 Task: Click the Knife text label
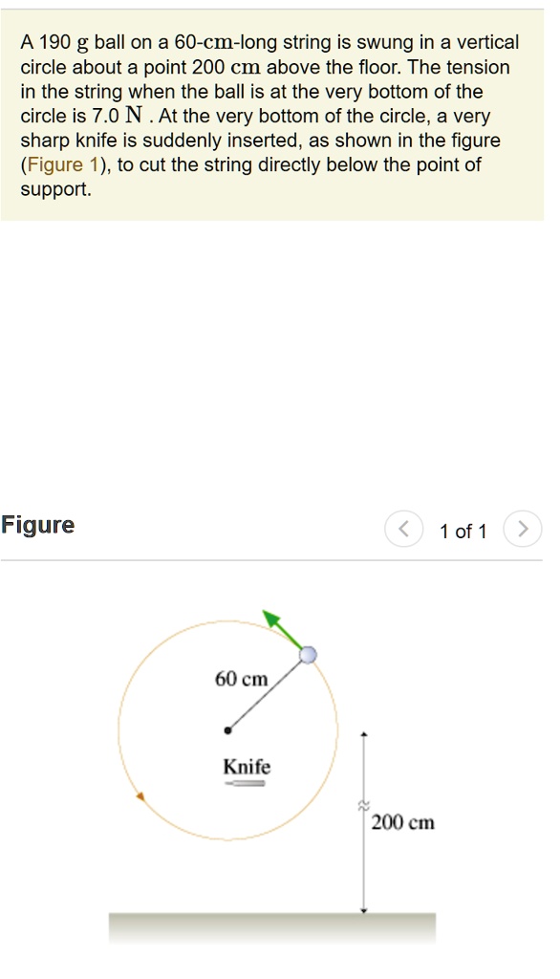click(x=246, y=767)
